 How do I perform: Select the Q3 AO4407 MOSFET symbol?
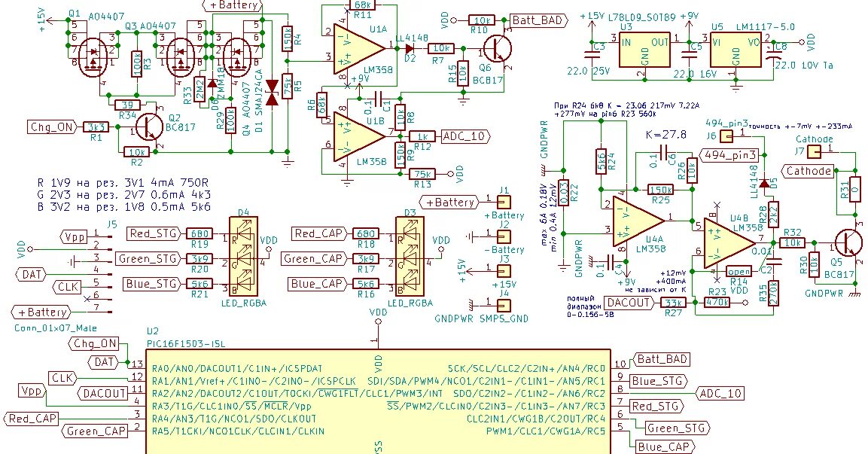pyautogui.click(x=181, y=57)
